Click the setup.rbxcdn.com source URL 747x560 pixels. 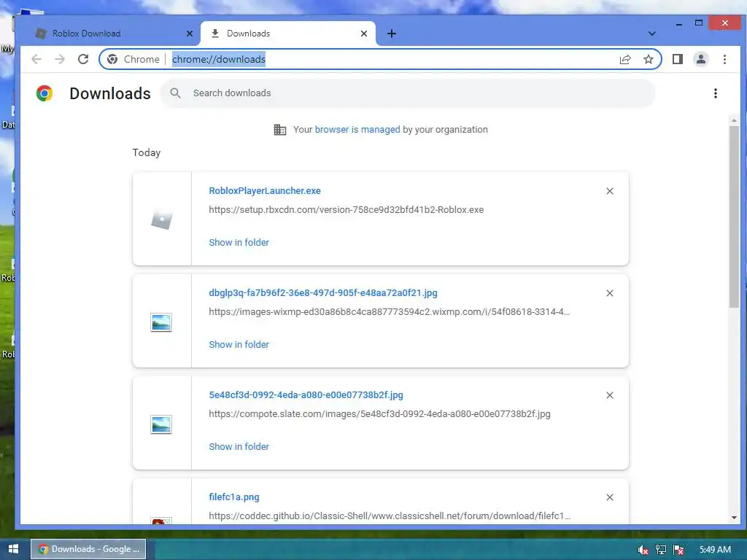click(x=347, y=209)
